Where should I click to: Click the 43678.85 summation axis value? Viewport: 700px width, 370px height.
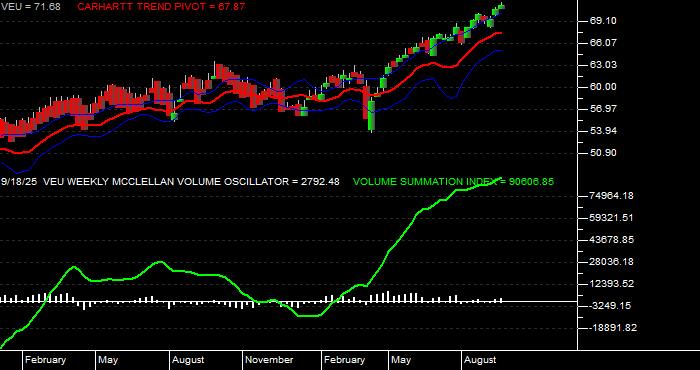(x=611, y=240)
